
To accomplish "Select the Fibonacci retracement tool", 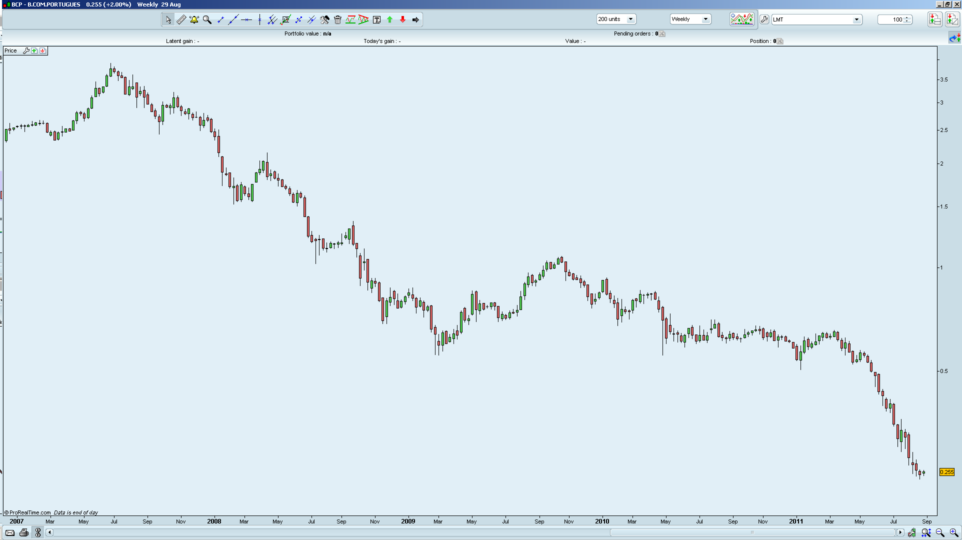I will pyautogui.click(x=350, y=20).
